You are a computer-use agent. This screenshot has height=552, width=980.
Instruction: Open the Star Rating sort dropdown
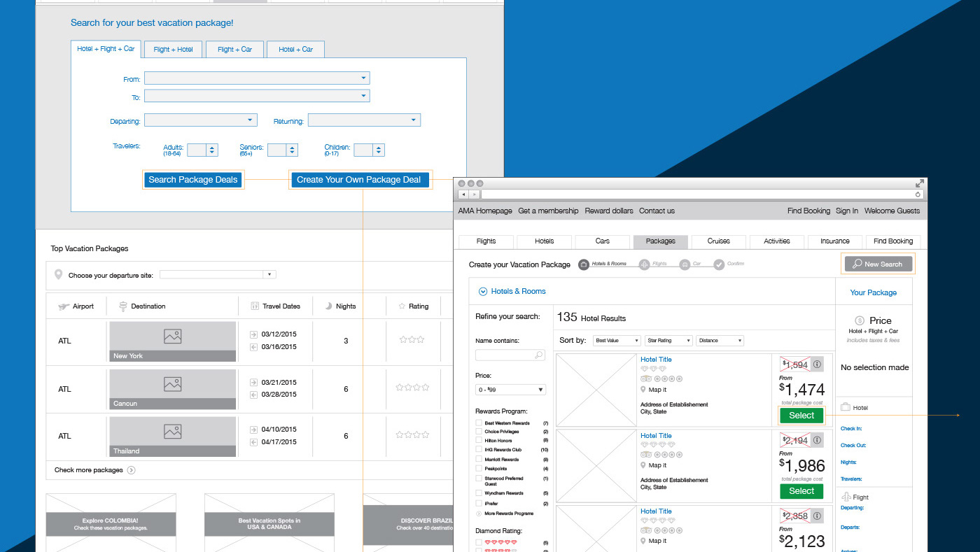(x=668, y=341)
